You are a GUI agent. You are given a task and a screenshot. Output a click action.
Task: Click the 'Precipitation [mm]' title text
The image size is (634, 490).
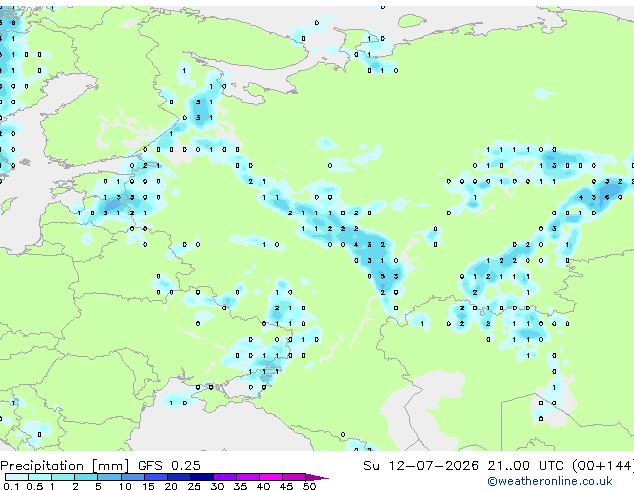[x=64, y=466]
